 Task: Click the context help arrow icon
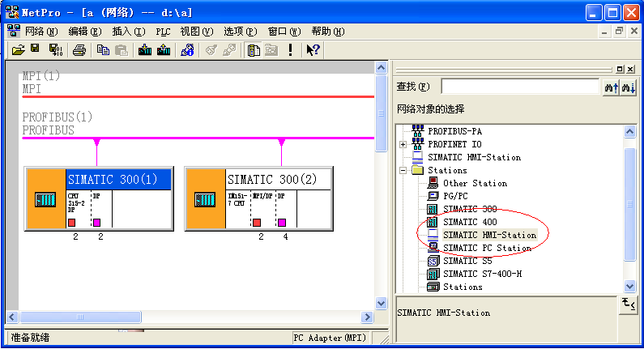313,50
